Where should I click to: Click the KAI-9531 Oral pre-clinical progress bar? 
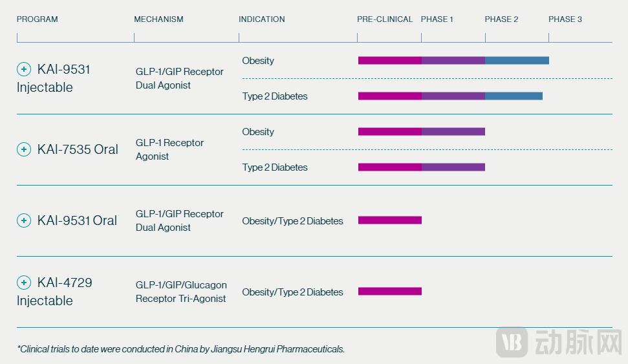coord(389,220)
